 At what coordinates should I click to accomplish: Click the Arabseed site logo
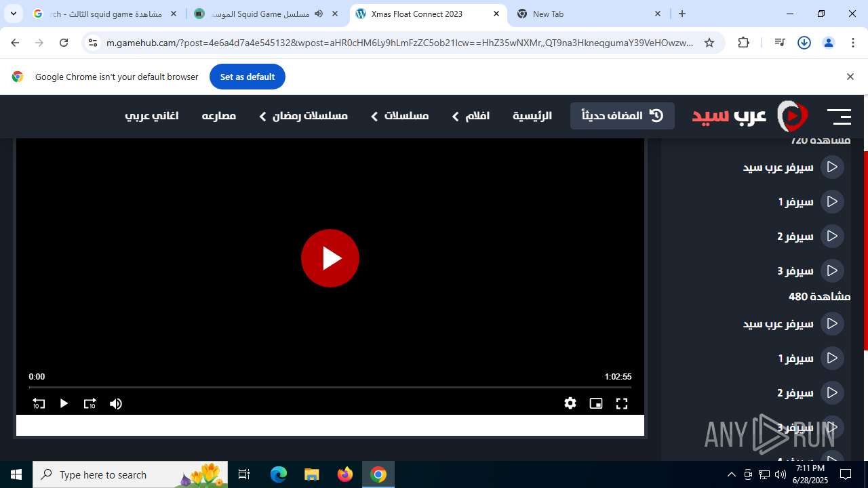click(x=750, y=116)
